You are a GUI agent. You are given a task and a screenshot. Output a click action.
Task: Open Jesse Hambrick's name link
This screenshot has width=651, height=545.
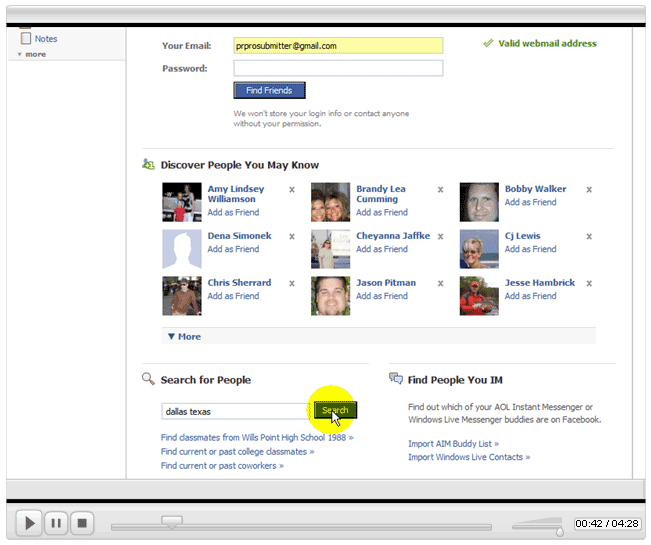[x=540, y=283]
